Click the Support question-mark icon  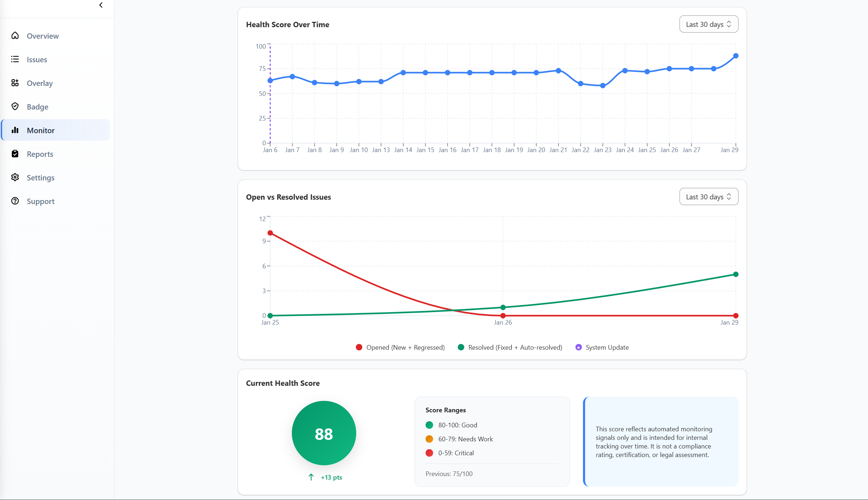pyautogui.click(x=15, y=201)
